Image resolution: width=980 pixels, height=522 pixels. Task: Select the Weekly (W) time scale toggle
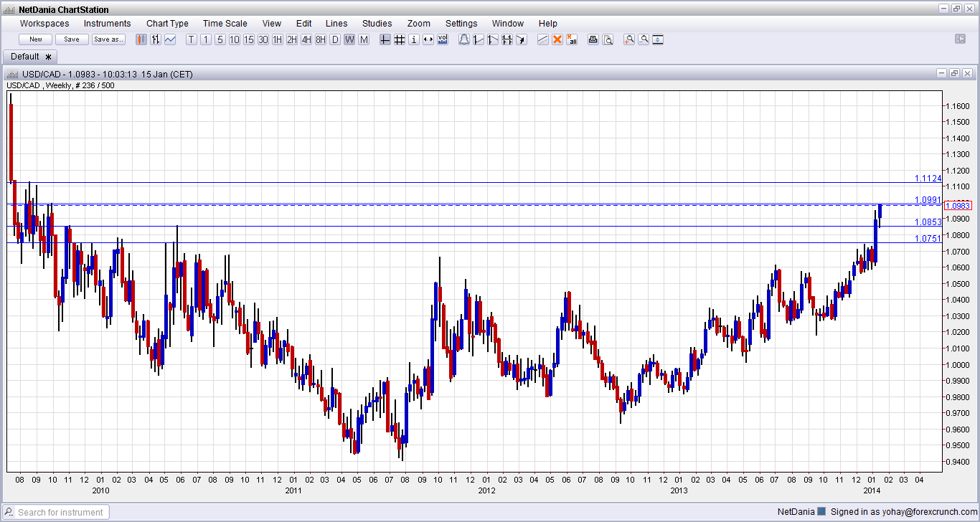[x=349, y=39]
